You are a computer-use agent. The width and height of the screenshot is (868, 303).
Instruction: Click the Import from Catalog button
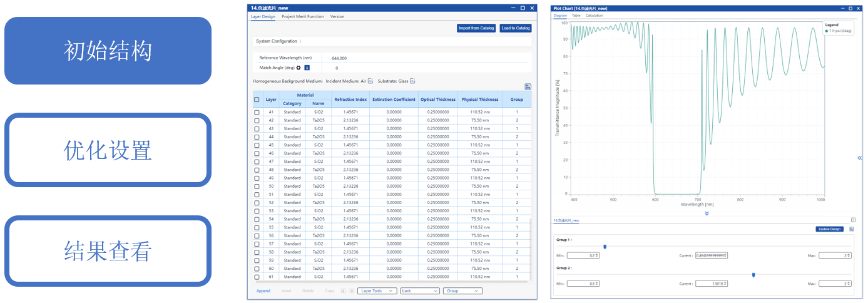pos(476,28)
